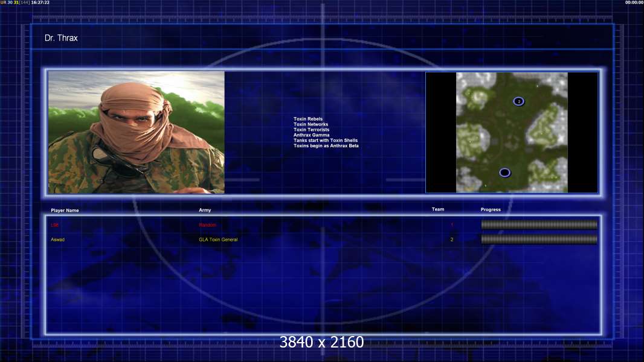The height and width of the screenshot is (362, 644).
Task: Click the GLA Toxin General army entry
Action: [x=218, y=240]
